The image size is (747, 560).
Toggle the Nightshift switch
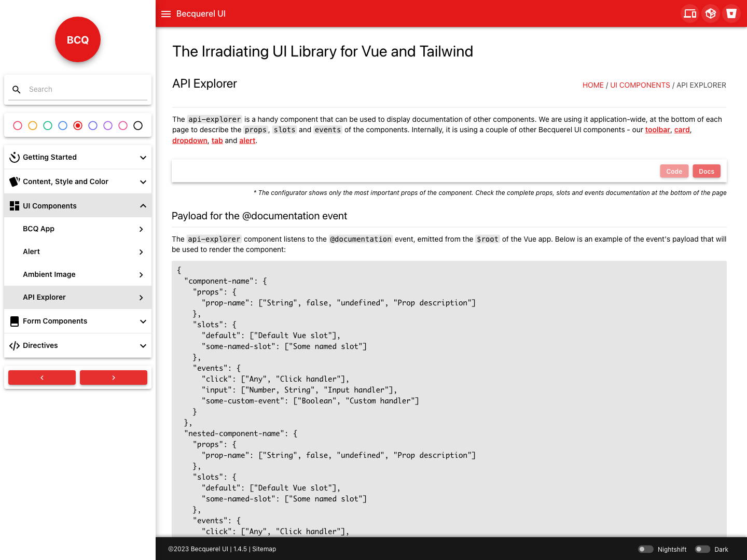(x=645, y=549)
